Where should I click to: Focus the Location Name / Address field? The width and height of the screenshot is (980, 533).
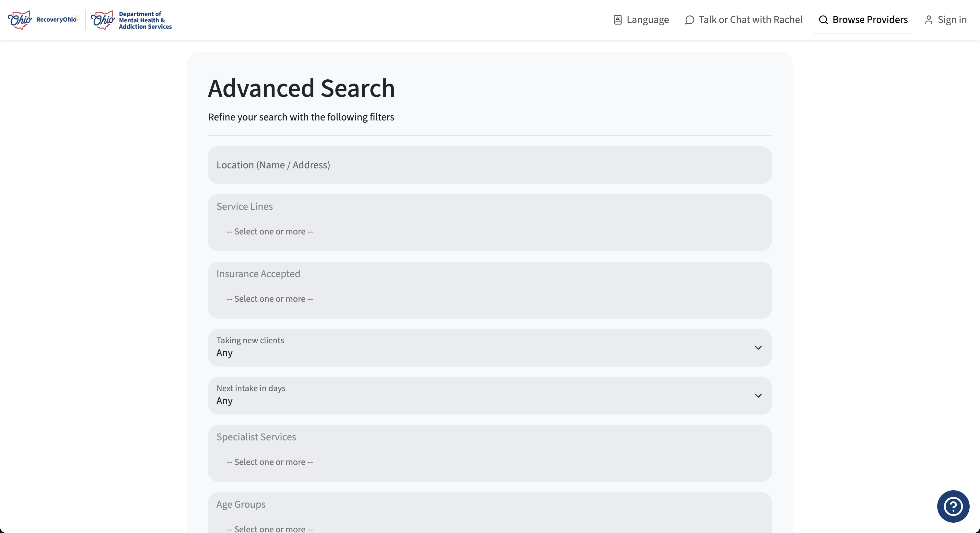[489, 165]
